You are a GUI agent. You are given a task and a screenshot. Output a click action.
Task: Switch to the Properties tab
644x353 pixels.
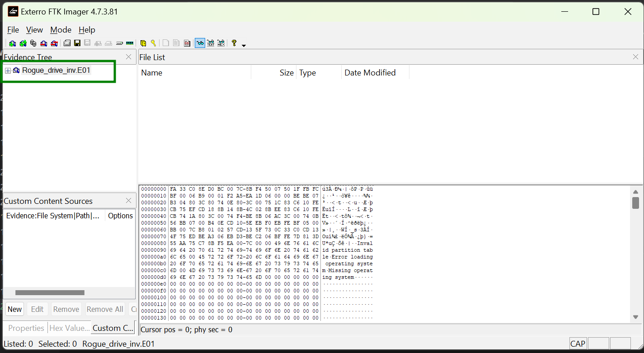[26, 328]
